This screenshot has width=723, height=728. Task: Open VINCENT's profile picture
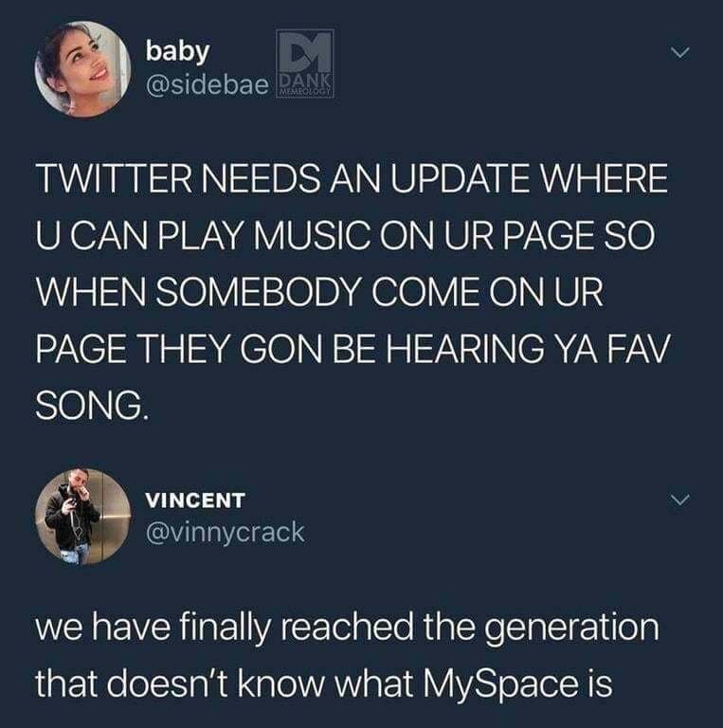[82, 517]
